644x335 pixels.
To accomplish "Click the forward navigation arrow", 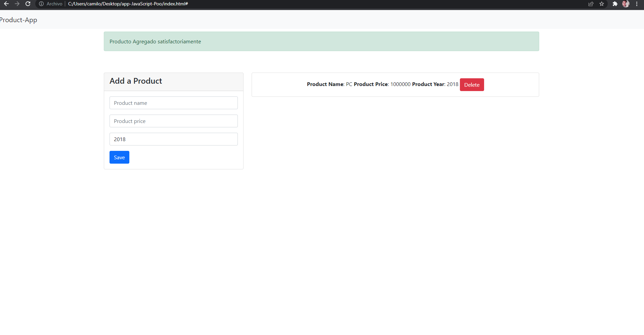I will (17, 4).
